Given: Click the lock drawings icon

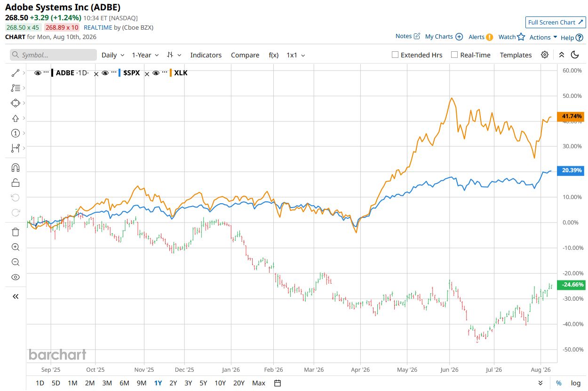Looking at the screenshot, I should click(16, 183).
